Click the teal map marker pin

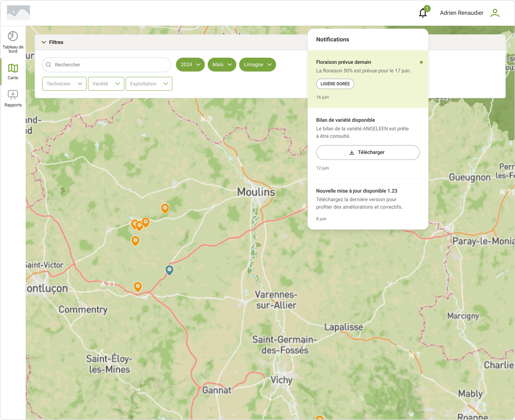[169, 270]
